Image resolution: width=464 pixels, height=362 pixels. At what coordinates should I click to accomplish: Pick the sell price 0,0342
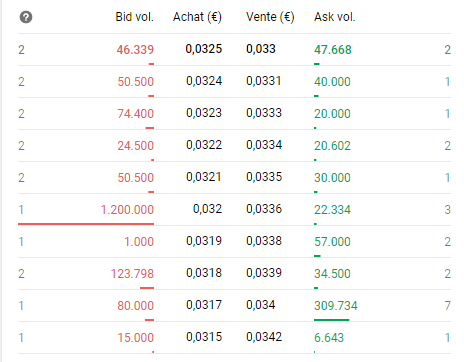point(264,337)
